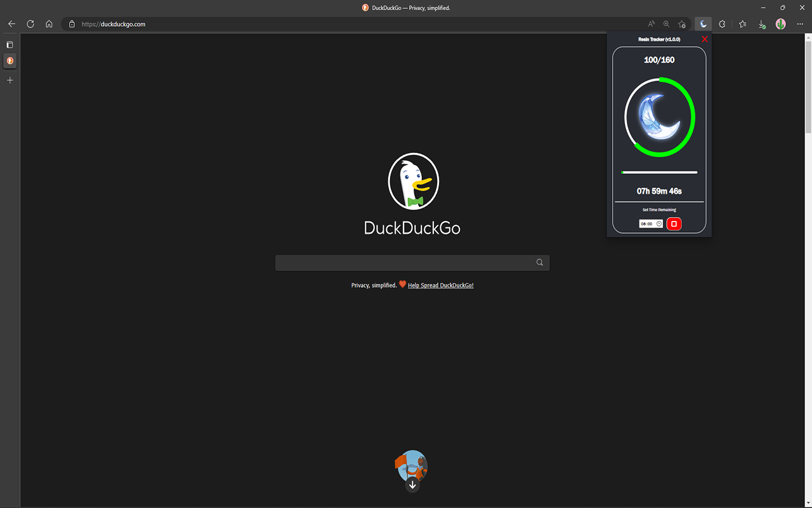View site information lock icon
Viewport: 812px width, 508px height.
[x=72, y=24]
